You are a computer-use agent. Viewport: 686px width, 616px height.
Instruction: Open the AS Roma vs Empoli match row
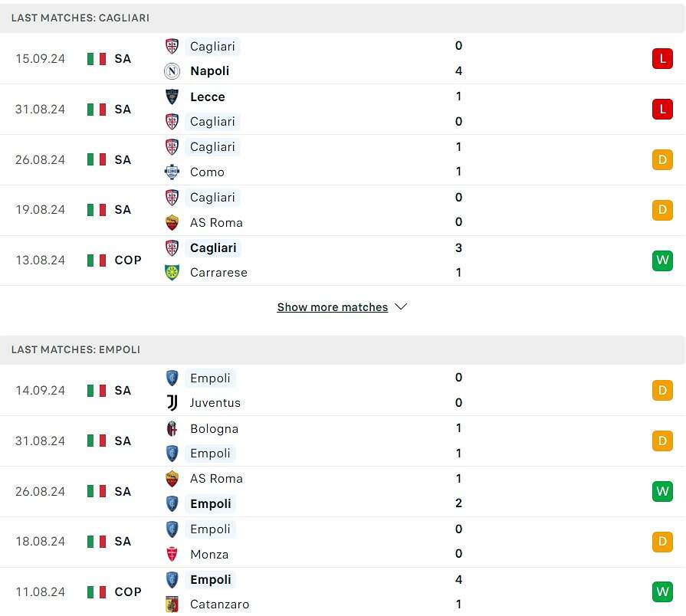343,491
